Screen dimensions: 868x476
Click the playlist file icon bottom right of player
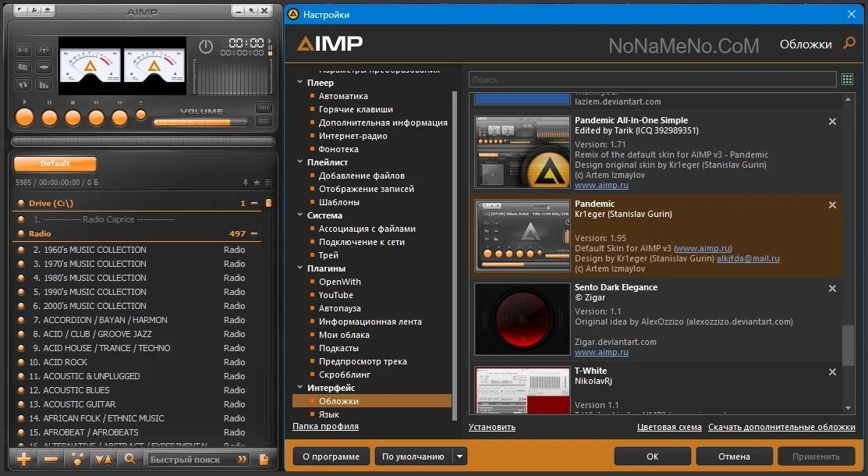coord(264,460)
